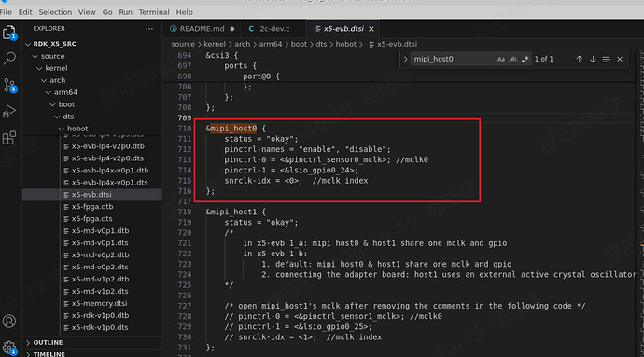Toggle find in selection
This screenshot has width=644, height=357.
point(607,59)
